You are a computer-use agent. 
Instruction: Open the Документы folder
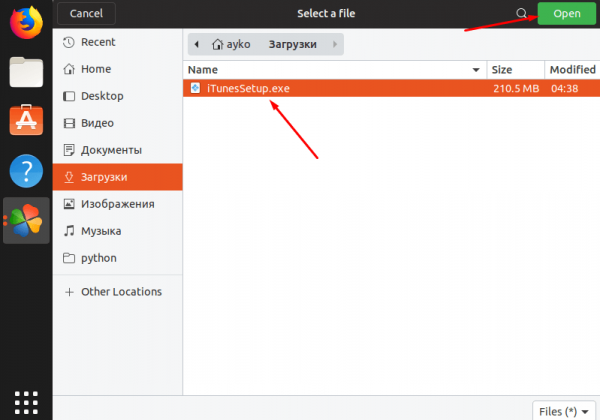pos(117,150)
